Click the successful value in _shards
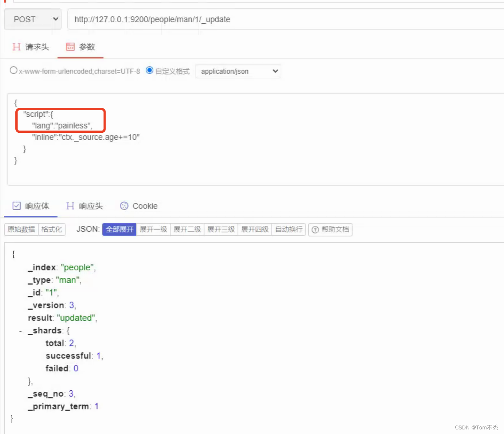 (99, 356)
